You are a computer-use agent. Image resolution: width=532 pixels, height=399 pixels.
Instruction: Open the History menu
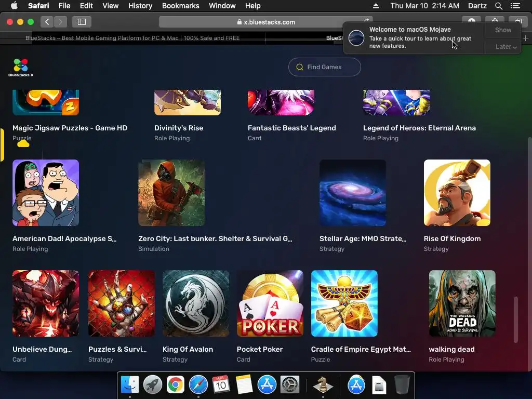140,6
